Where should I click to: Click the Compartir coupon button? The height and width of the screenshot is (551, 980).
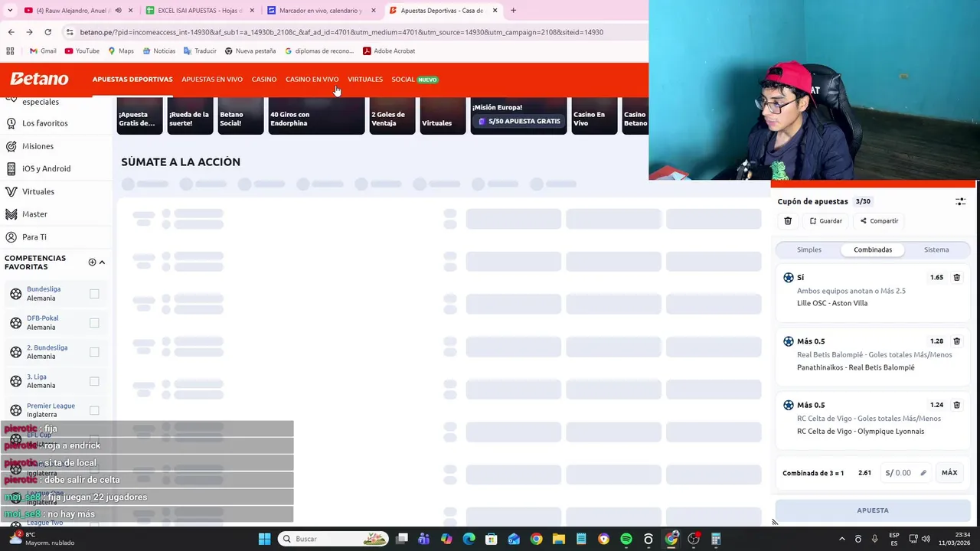[879, 221]
